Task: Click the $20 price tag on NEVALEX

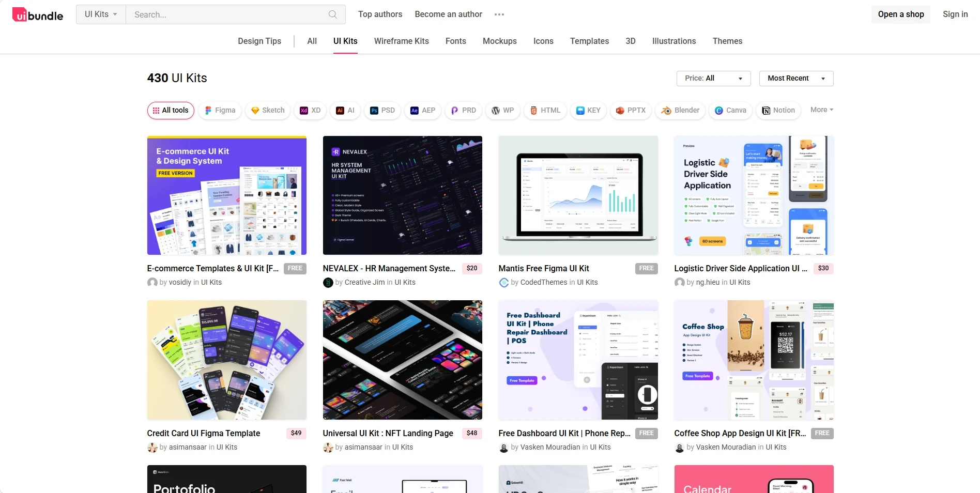Action: pos(472,269)
